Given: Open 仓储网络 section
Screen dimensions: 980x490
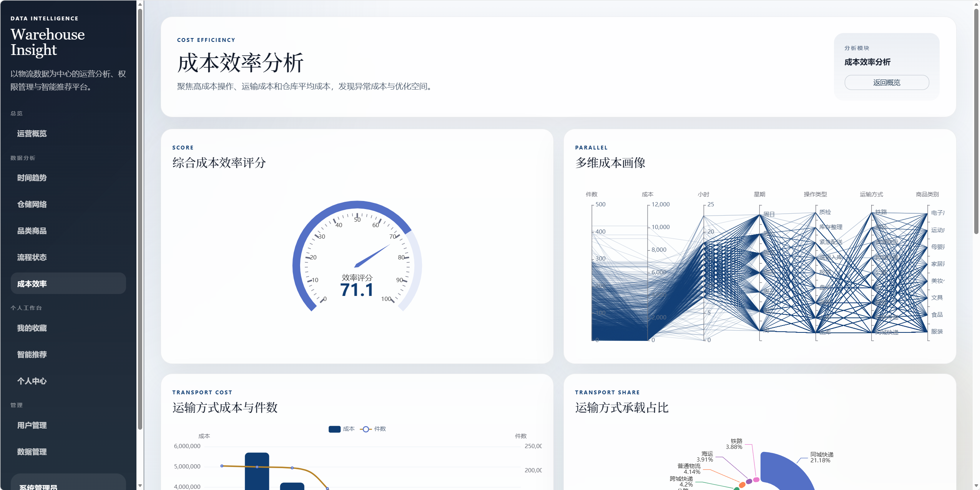Looking at the screenshot, I should [32, 204].
